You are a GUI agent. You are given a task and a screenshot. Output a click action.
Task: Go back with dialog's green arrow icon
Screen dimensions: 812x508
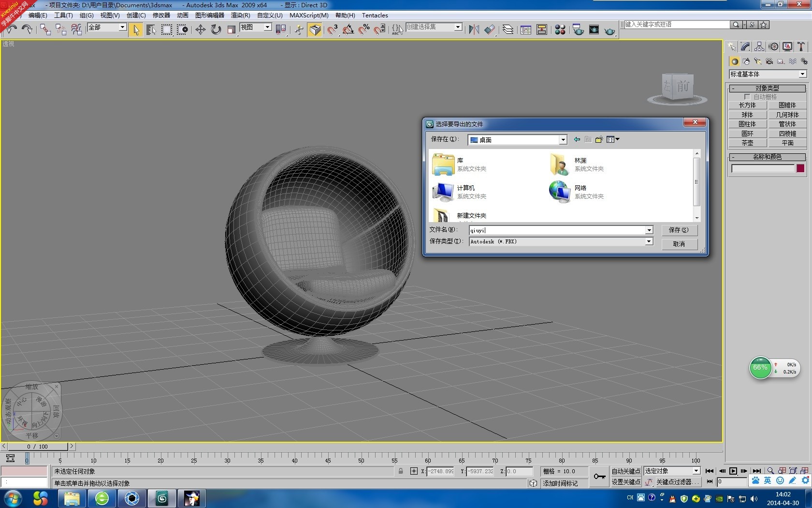pos(577,139)
